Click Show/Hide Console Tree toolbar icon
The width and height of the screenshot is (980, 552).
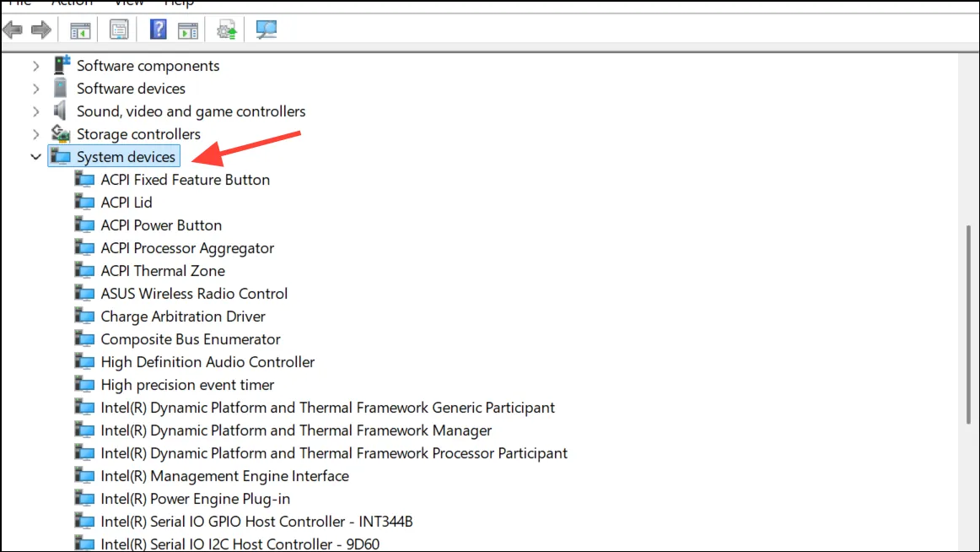(80, 30)
